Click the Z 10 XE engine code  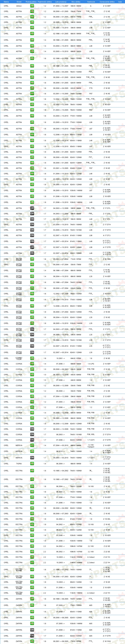[107, 369]
